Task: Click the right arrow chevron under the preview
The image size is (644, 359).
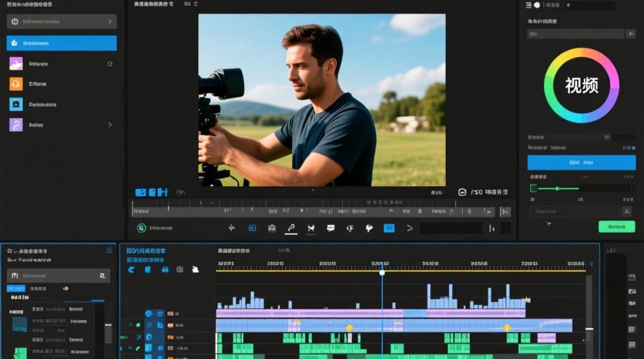Action: tap(410, 228)
